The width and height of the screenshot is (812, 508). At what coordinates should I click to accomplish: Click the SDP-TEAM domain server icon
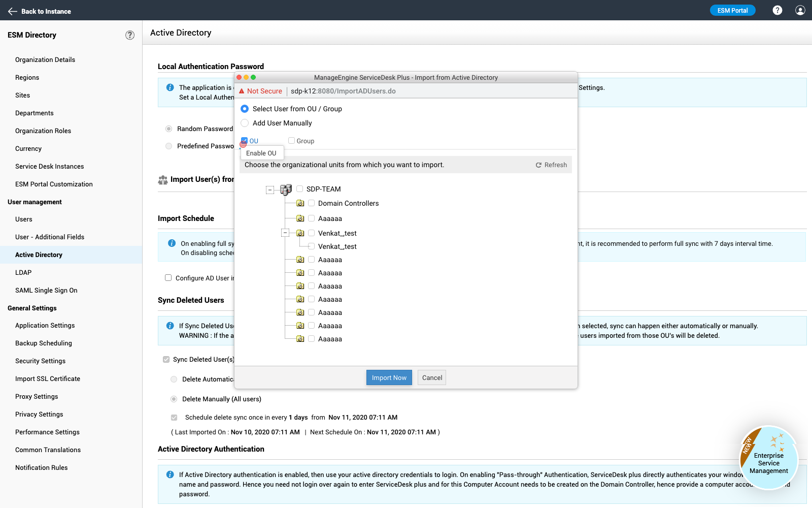coord(286,189)
